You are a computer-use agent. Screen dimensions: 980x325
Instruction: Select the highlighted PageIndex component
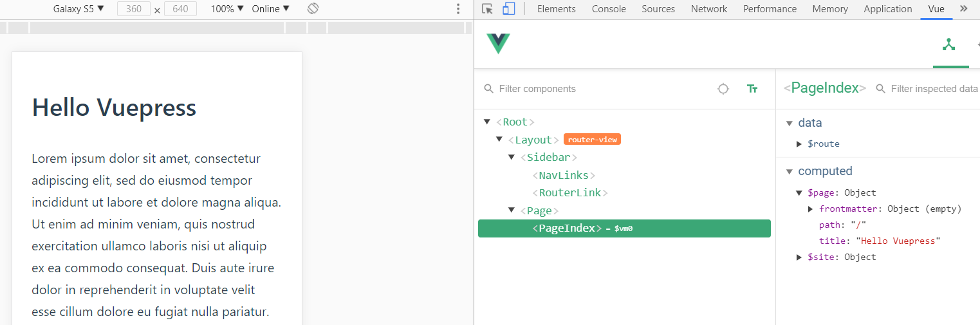tap(624, 228)
